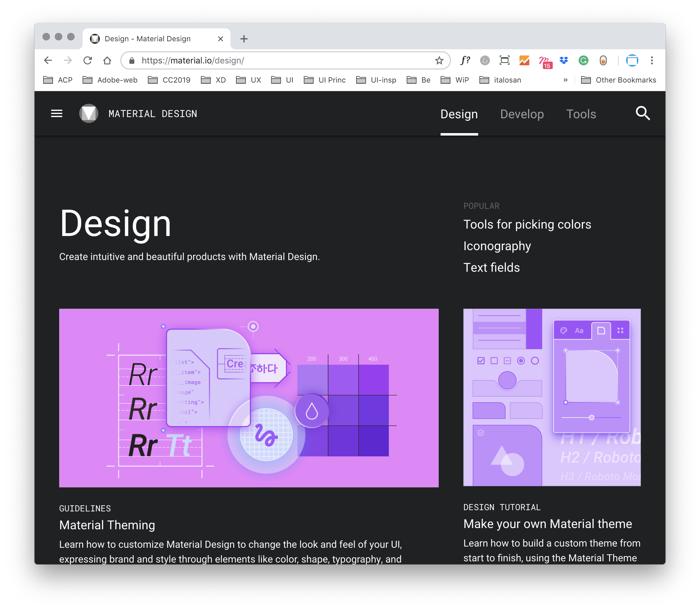Open a new tab with the plus button

244,39
